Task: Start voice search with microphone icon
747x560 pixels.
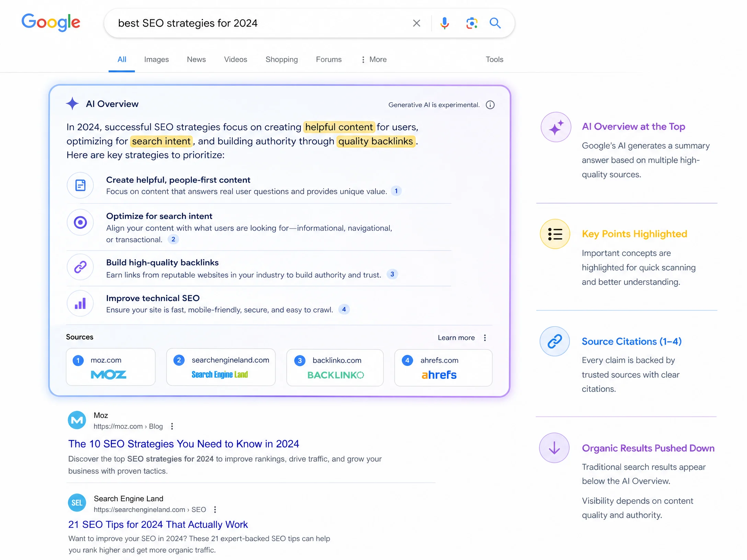Action: pos(444,23)
